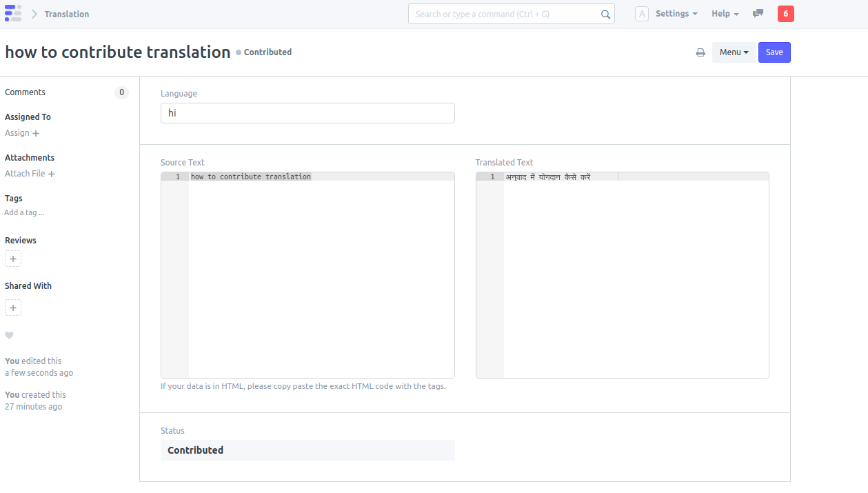Open the notifications badge showing 6
Viewport: 868px width, 493px height.
coord(785,14)
